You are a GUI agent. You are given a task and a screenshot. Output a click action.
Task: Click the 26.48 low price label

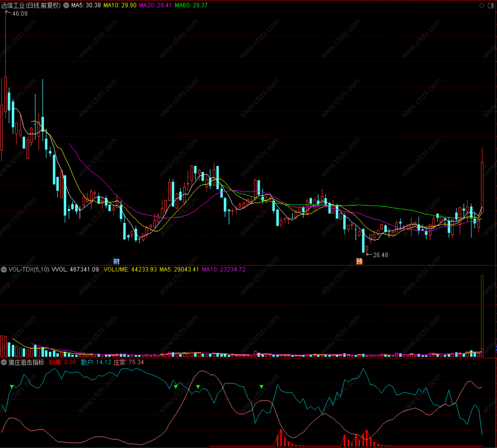(x=380, y=255)
